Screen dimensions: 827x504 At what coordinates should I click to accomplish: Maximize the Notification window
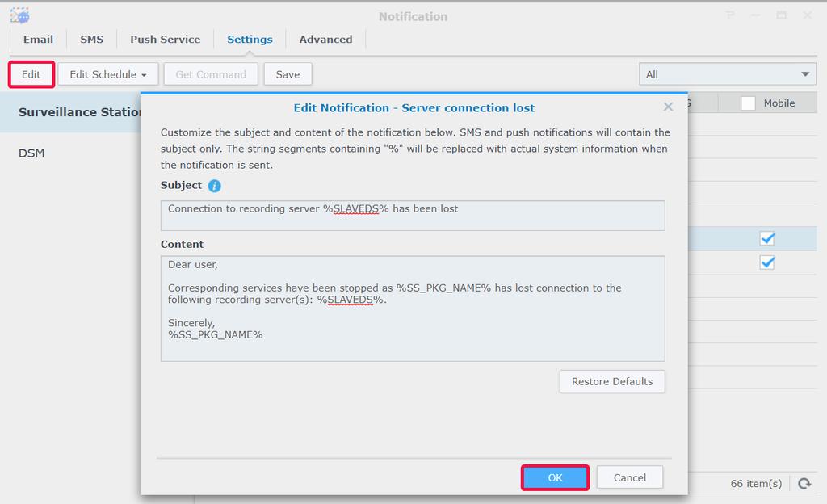(781, 16)
